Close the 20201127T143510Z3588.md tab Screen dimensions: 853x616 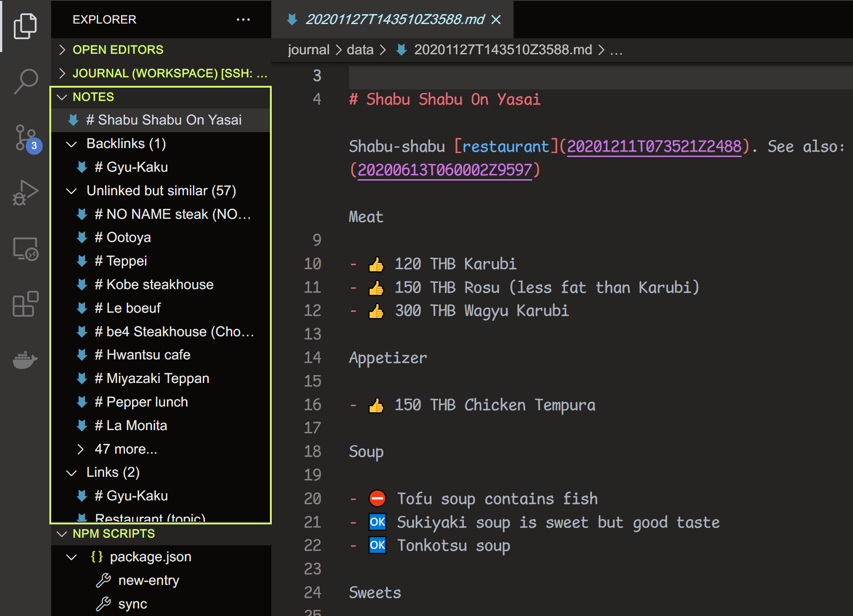[x=496, y=20]
